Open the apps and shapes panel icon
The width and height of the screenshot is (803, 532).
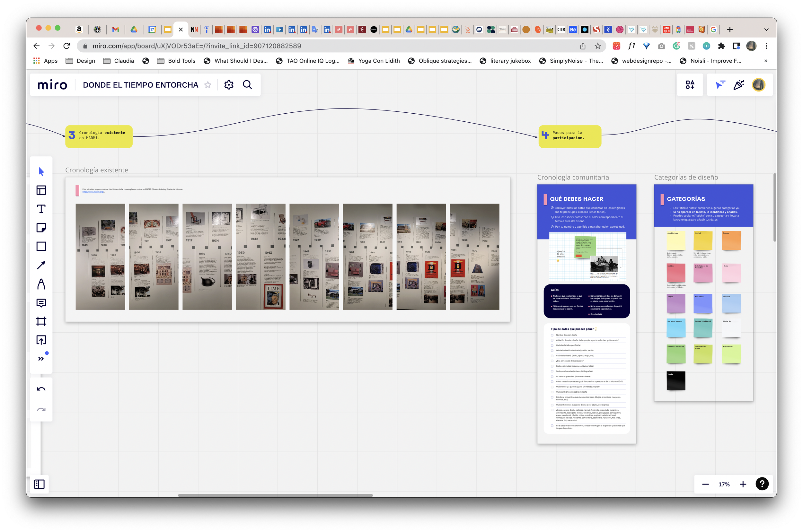pyautogui.click(x=690, y=85)
